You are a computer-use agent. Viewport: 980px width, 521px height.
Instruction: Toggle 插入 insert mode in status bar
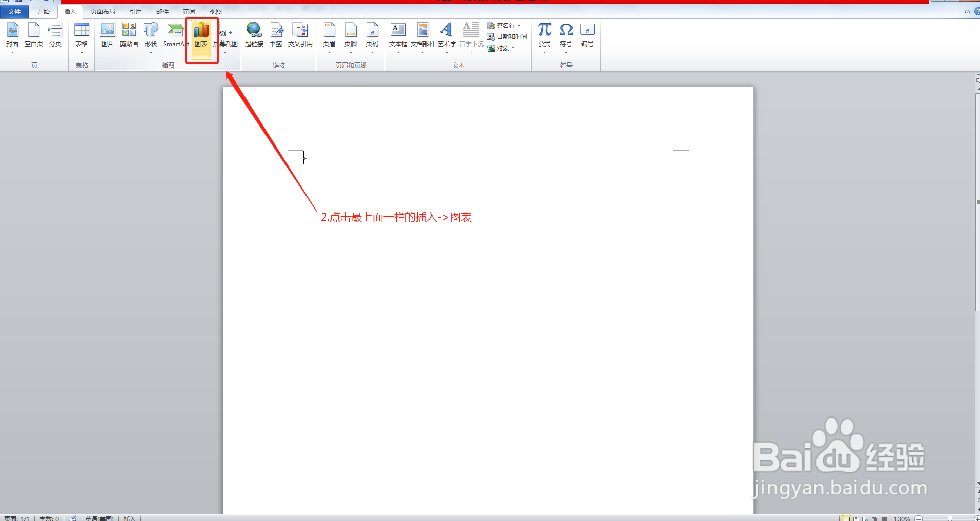click(129, 518)
